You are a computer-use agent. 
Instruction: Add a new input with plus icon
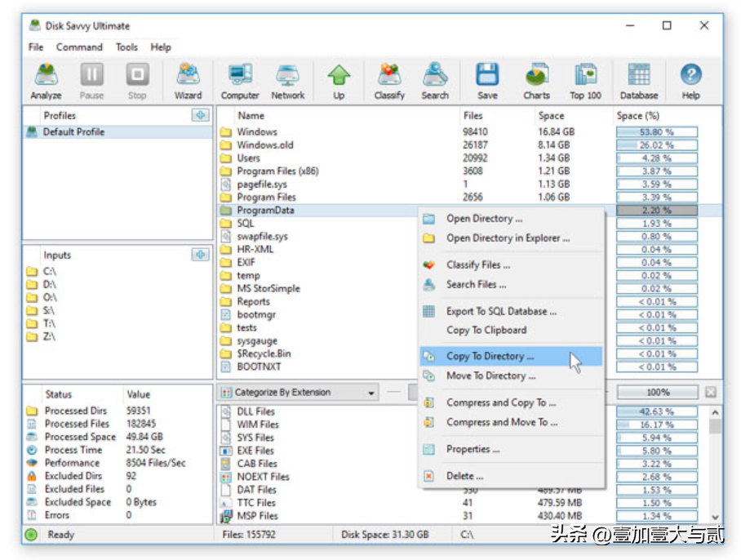(x=201, y=255)
